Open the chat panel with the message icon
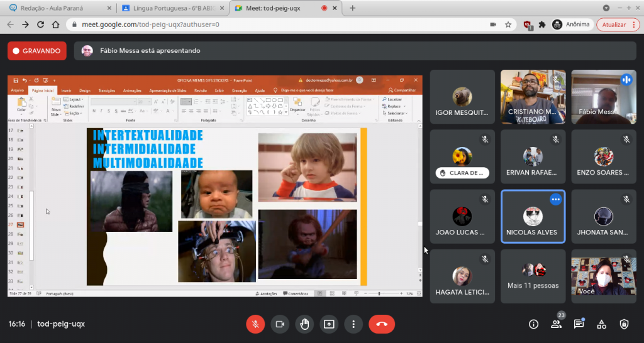The image size is (644, 343). [579, 324]
